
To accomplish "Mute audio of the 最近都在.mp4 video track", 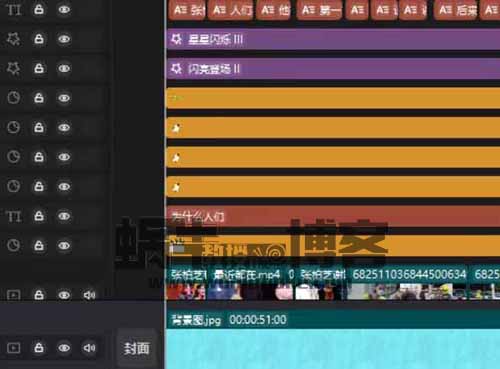I will [x=89, y=295].
